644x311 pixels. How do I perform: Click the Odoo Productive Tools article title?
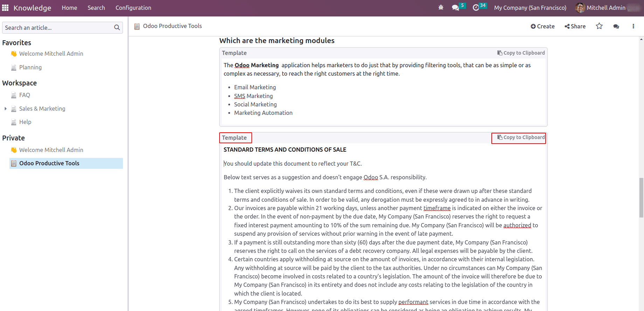[172, 26]
